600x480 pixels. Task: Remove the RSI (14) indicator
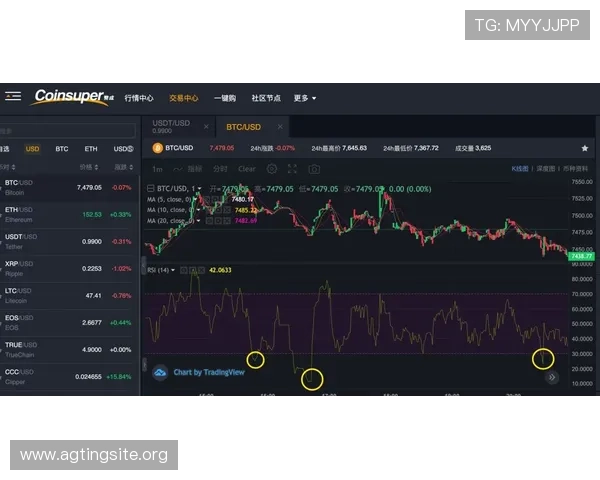(x=202, y=270)
